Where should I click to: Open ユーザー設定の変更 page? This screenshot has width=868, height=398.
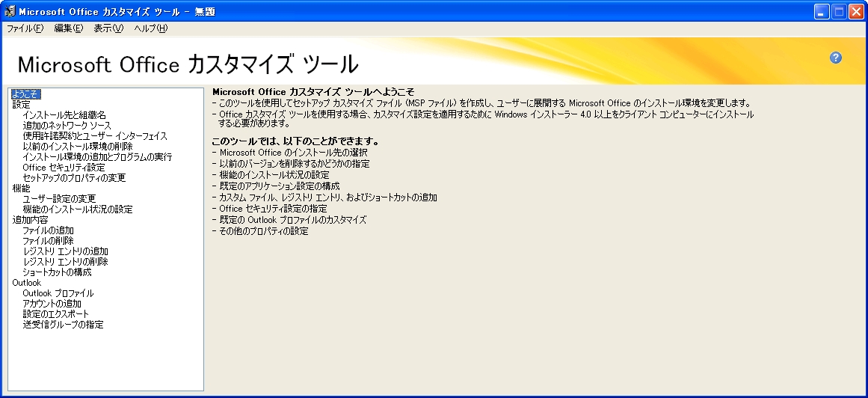point(59,199)
